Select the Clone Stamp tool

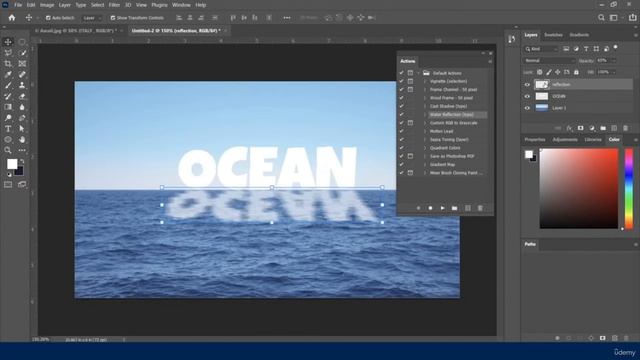point(22,85)
